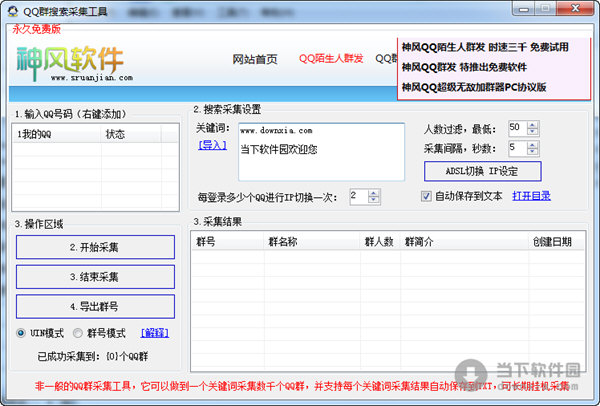The image size is (600, 406).
Task: Click ad link 神风QQ陌生人群发 时速三千 免费试用
Action: click(x=485, y=47)
